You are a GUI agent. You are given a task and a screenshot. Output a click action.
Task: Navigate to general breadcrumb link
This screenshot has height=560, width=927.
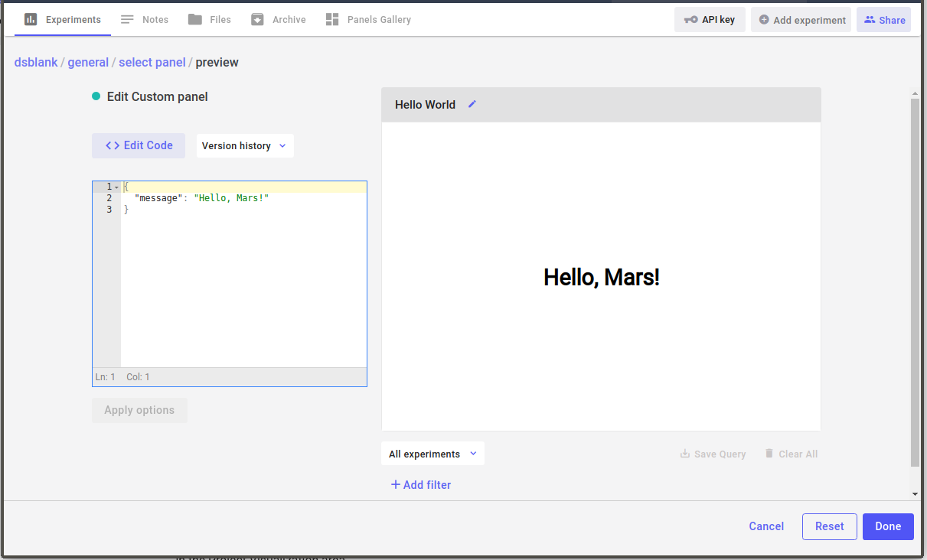[88, 63]
